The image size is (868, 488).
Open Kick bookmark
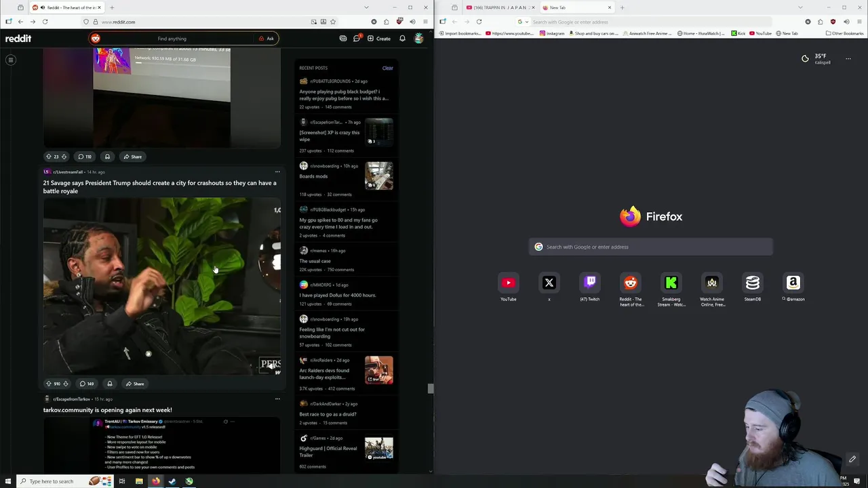click(738, 33)
